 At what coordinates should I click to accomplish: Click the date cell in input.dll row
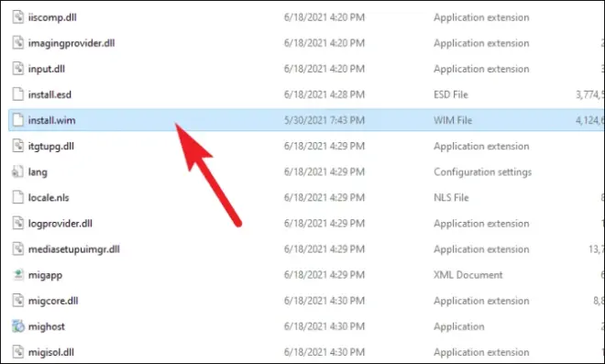click(x=324, y=69)
